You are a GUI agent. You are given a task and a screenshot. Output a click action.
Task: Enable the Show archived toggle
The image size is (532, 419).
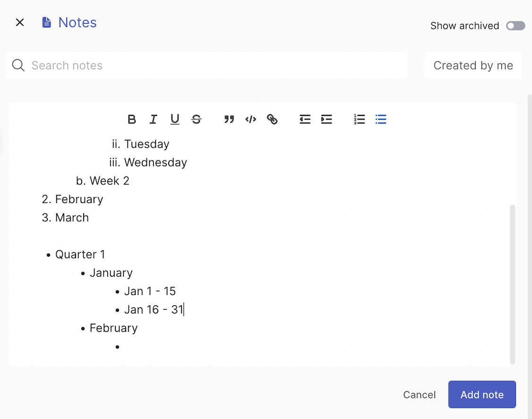coord(515,26)
